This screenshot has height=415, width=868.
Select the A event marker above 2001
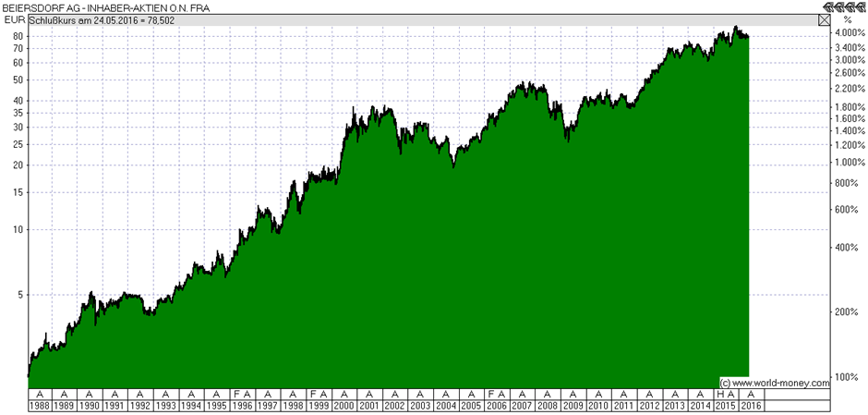[x=369, y=394]
